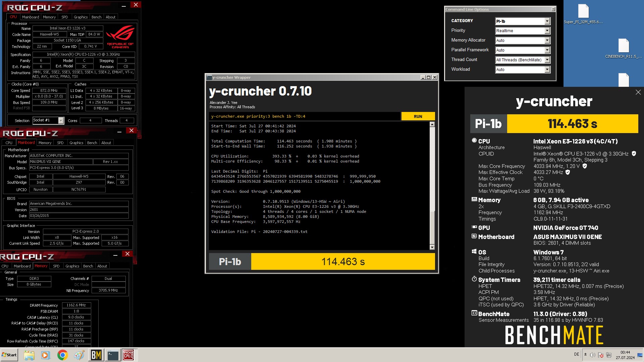Select the CINEBENCH_R11.5 desktop file
The width and height of the screenshot is (644, 362).
[624, 49]
